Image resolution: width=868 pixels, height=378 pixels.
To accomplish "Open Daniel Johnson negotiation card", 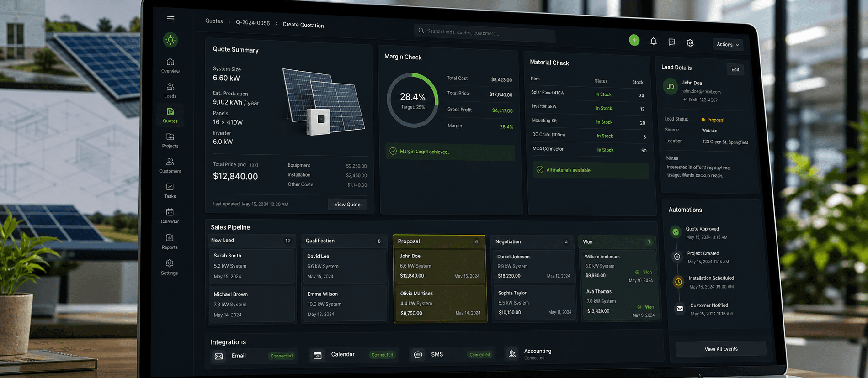I will (x=533, y=267).
